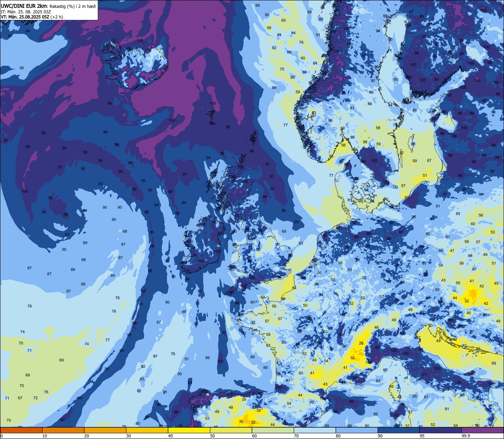504x439 pixels.
Task: Click the legend tick label "95"
Action: [x=422, y=436]
